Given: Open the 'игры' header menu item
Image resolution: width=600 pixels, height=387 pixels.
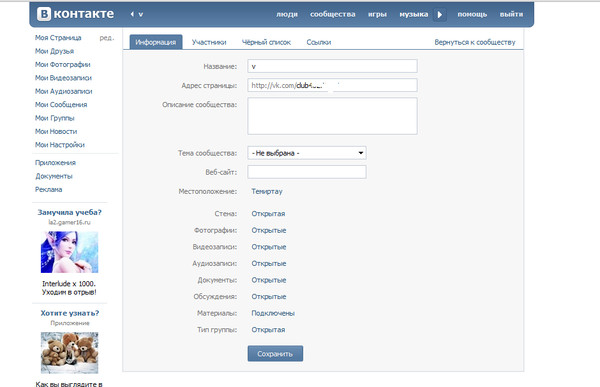Looking at the screenshot, I should tap(377, 14).
